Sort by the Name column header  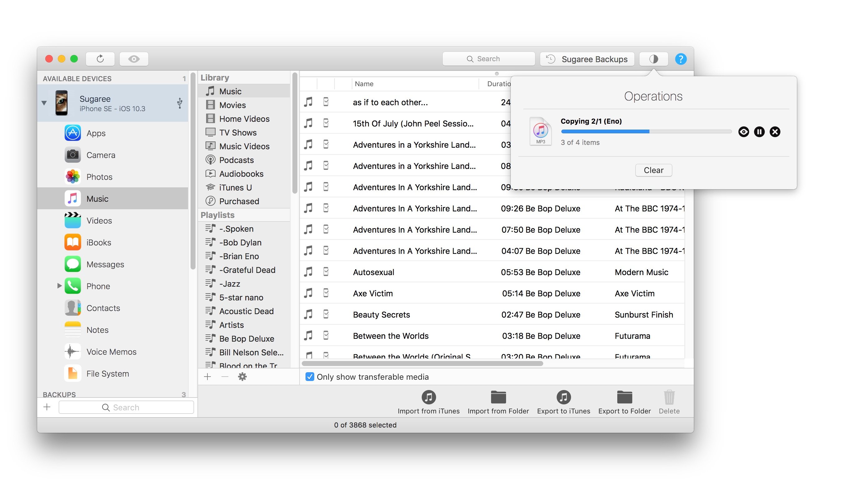coord(415,84)
